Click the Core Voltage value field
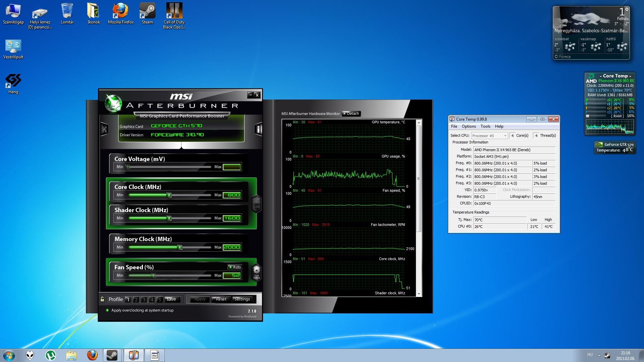This screenshot has width=644, height=362. 232,167
